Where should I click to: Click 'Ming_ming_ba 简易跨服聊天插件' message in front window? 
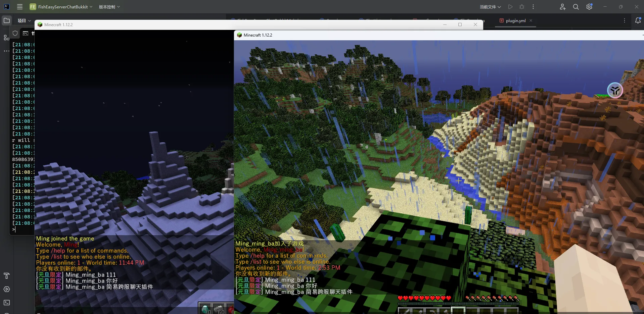click(x=309, y=292)
